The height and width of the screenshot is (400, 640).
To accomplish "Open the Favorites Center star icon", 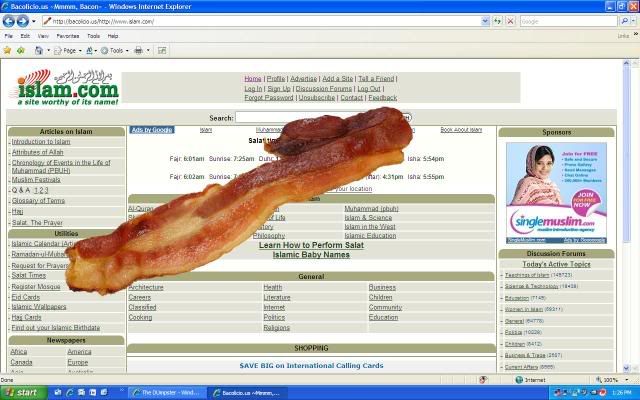I will coord(7,50).
